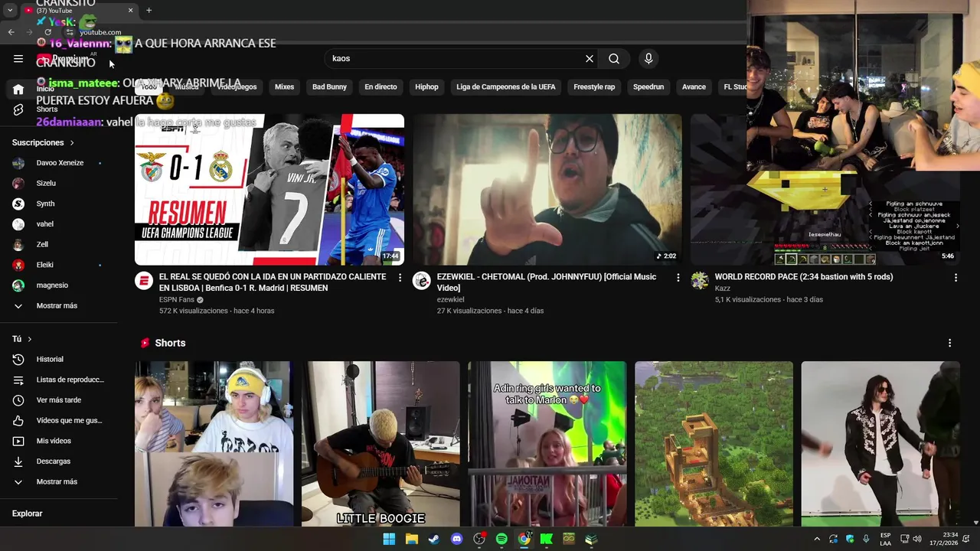Play the Adin ring girls Short
Viewport: 980px width, 551px height.
pos(547,444)
